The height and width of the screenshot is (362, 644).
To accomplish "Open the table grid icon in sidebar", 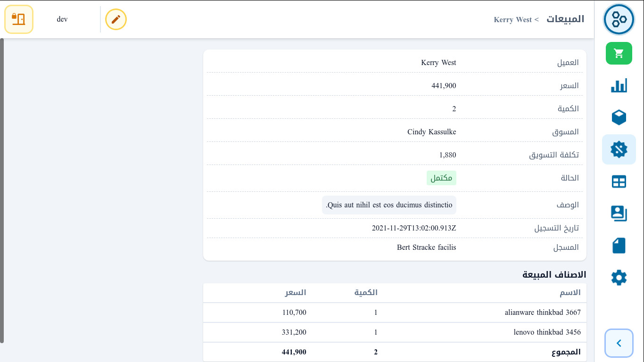I will pos(619,181).
